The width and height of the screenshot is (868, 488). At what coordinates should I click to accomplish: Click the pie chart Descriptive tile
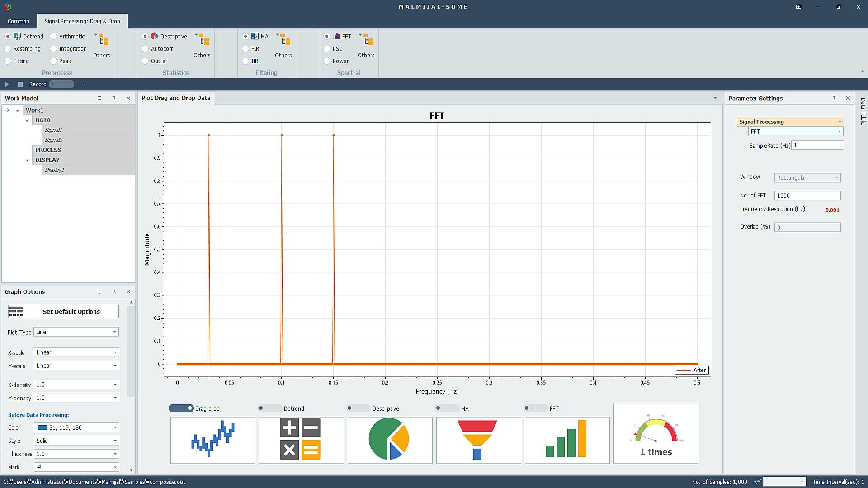pyautogui.click(x=390, y=440)
